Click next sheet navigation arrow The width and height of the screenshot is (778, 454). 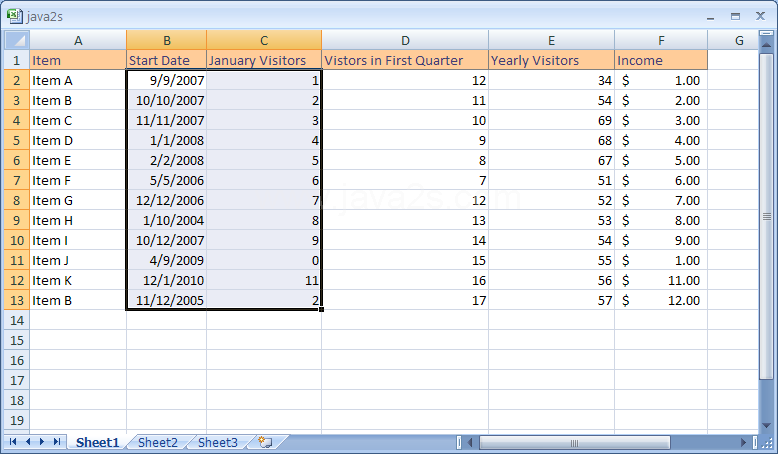pyautogui.click(x=42, y=442)
